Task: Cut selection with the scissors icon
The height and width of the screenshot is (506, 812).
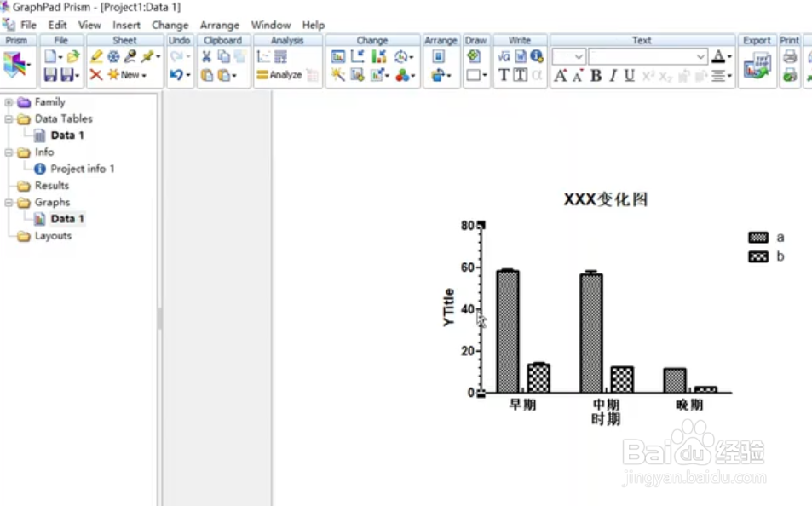Action: [208, 55]
